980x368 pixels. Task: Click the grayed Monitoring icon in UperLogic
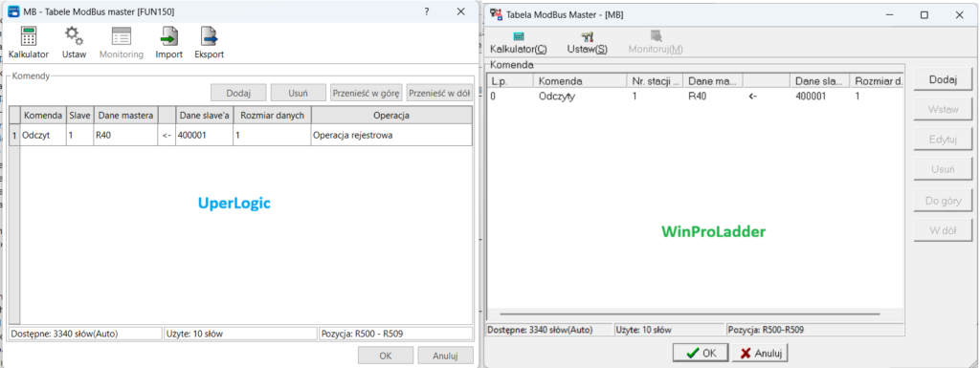pos(122,43)
